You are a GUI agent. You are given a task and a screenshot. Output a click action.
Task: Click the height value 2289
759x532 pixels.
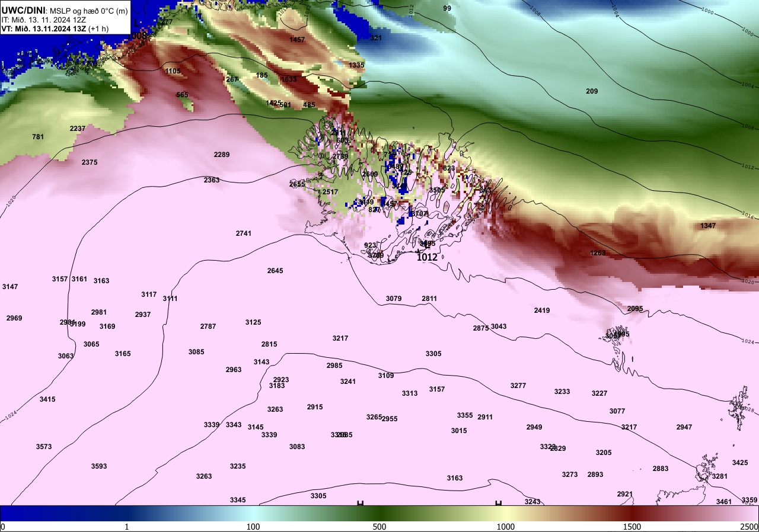(x=222, y=155)
